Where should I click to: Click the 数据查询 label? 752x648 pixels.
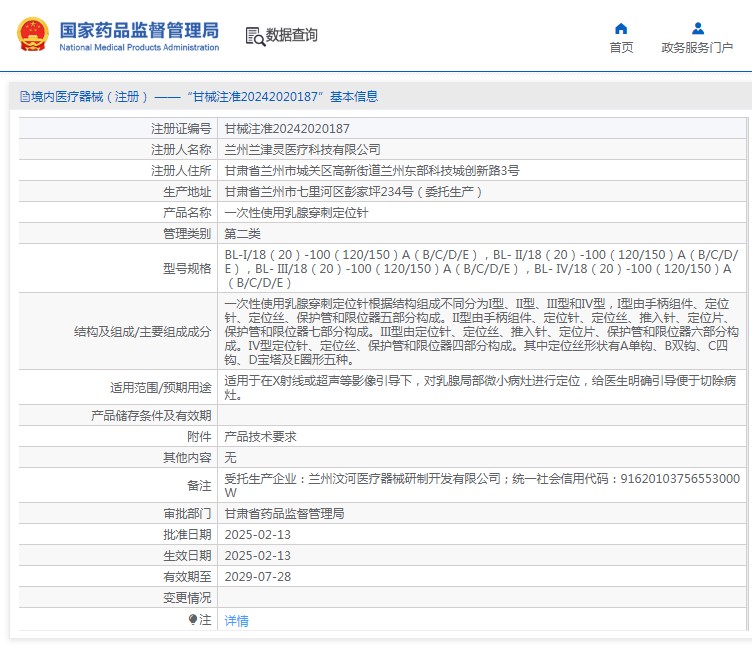click(292, 35)
